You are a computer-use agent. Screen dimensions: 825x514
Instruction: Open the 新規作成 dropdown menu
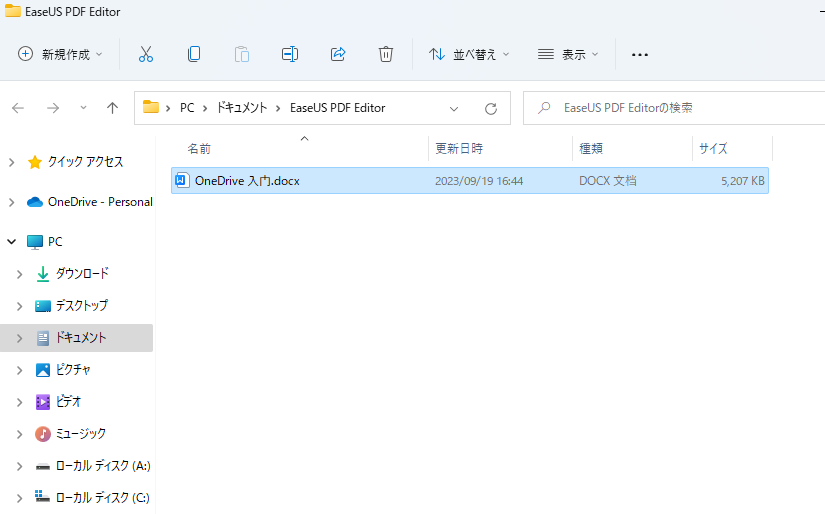pyautogui.click(x=60, y=54)
